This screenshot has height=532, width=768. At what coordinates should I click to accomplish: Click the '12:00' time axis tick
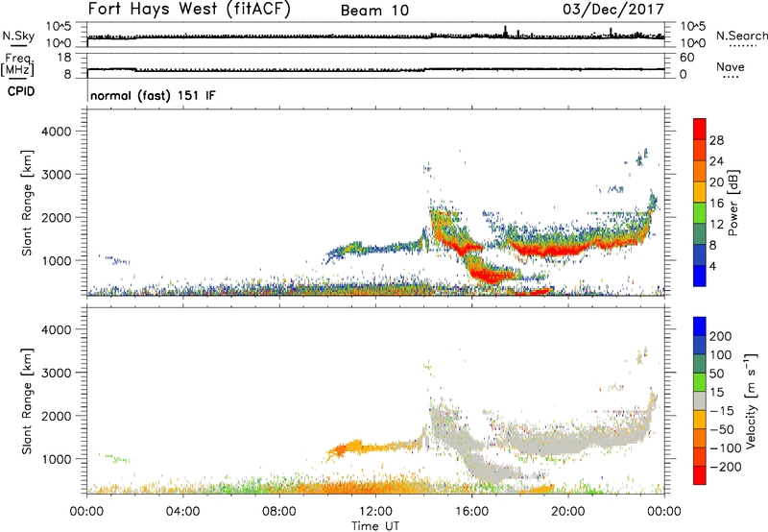coord(375,512)
